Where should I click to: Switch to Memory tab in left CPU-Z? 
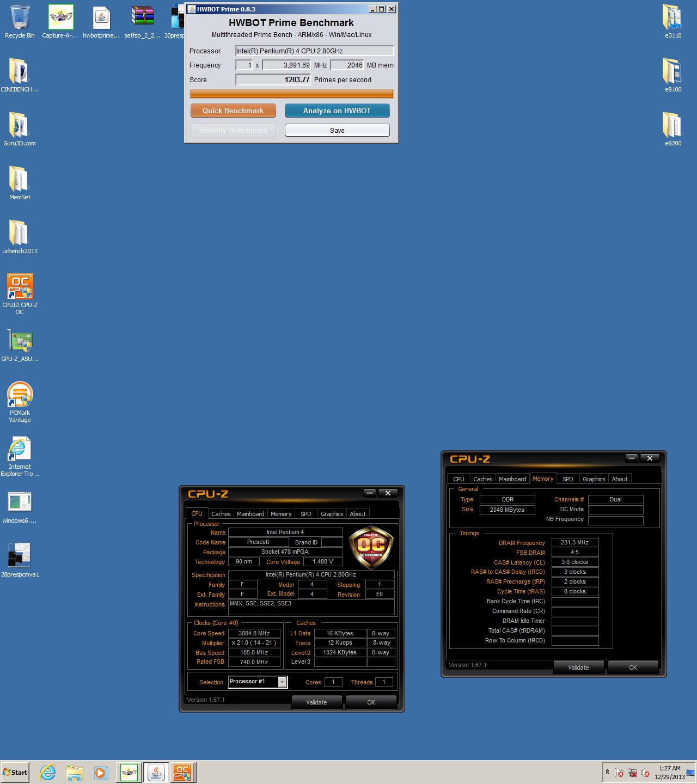[281, 514]
